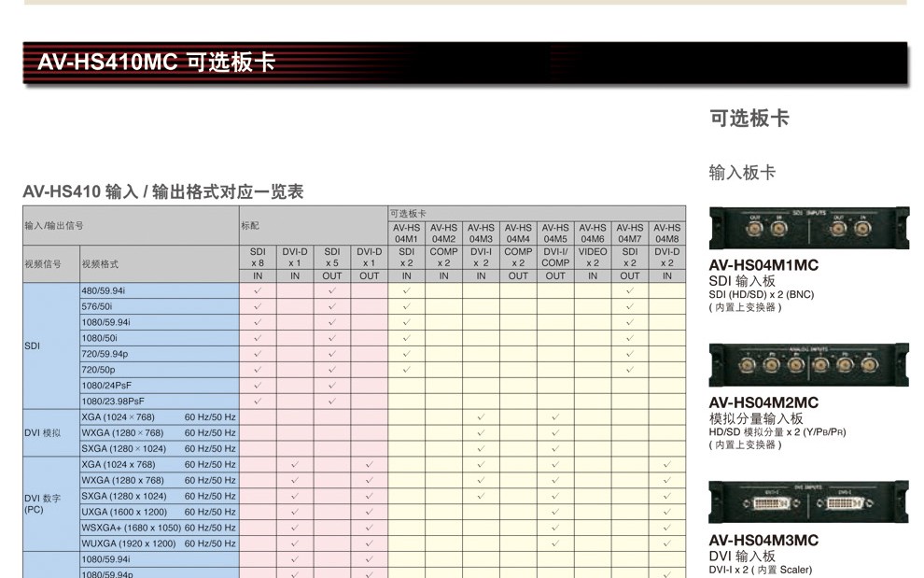Select the 'SDI 输入板' description line
The width and height of the screenshot is (924, 578).
(742, 281)
